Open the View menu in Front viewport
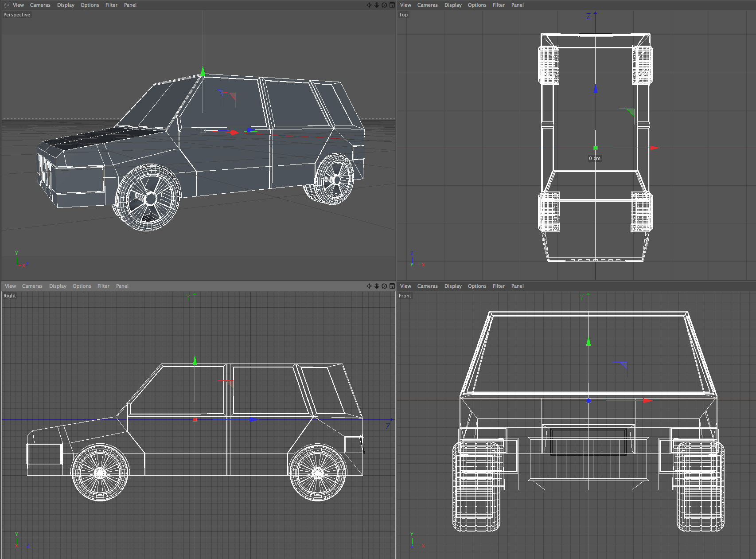 (405, 286)
